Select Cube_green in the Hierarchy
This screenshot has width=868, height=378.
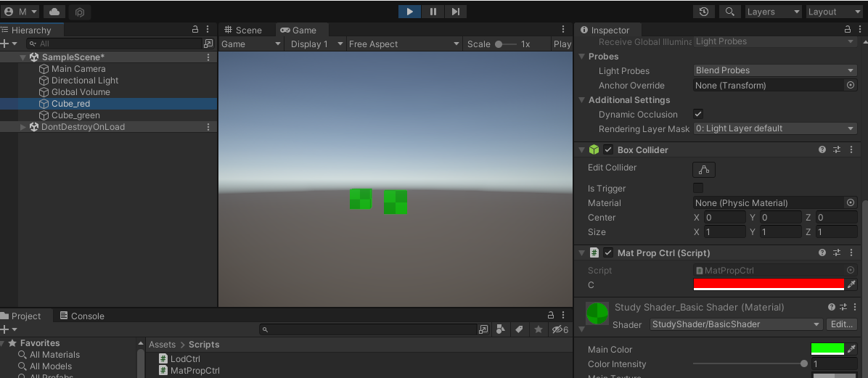pos(75,115)
